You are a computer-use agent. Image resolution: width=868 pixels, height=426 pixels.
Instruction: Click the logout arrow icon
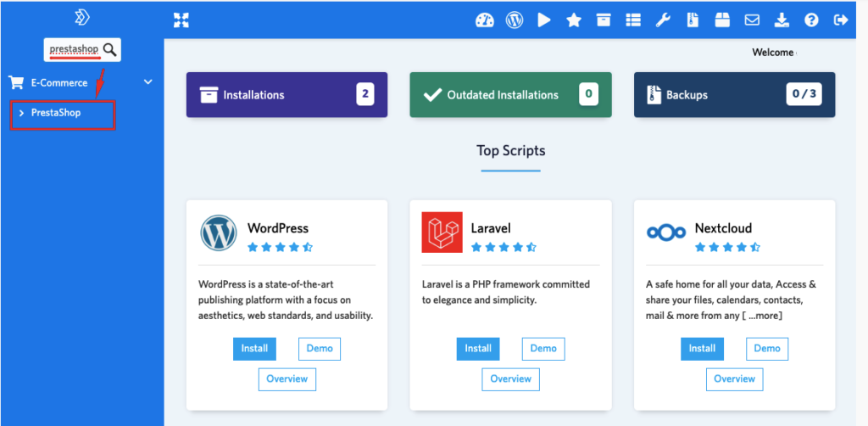(841, 20)
